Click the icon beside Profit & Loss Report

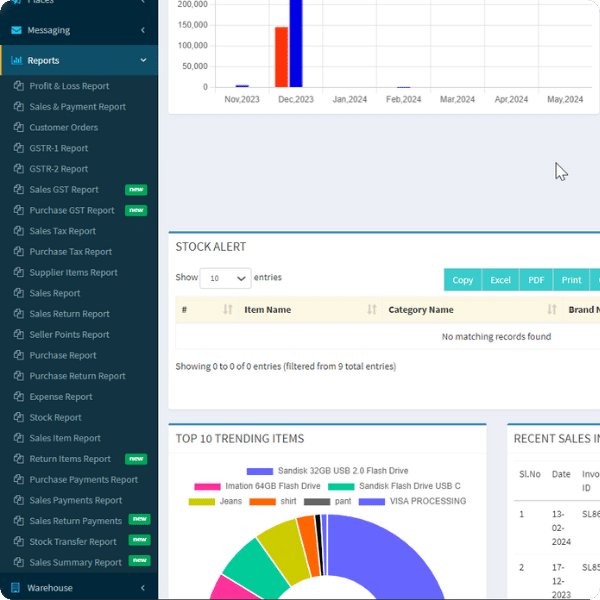[x=19, y=87]
